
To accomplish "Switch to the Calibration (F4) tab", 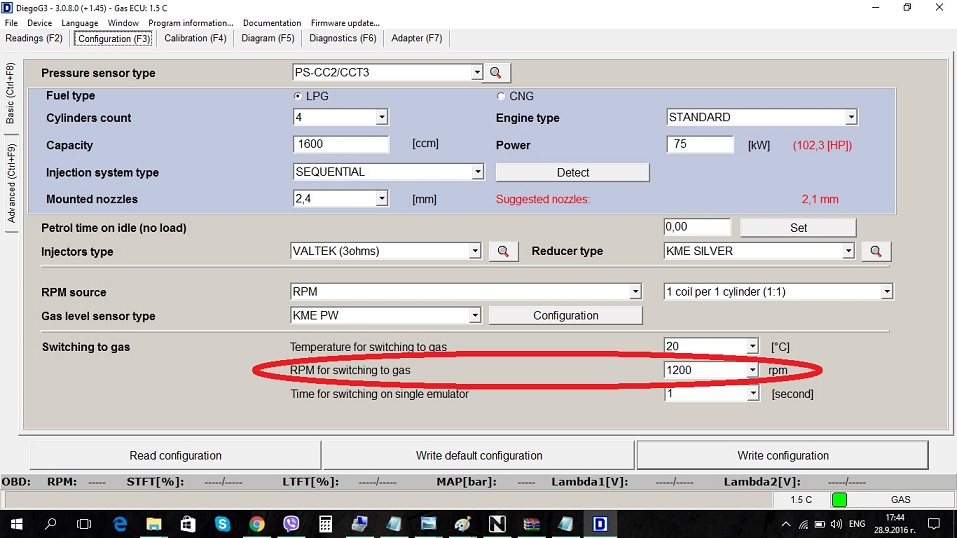I will (195, 39).
